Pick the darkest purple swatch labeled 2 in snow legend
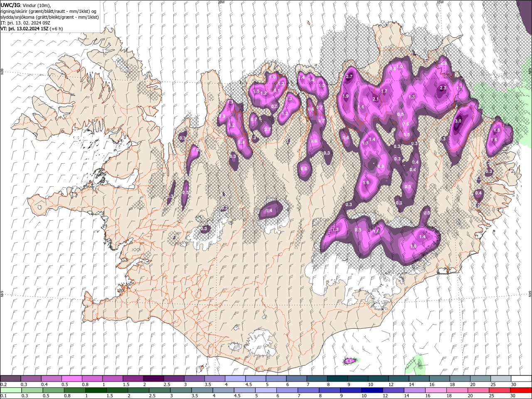The image size is (532, 399). 153,379
